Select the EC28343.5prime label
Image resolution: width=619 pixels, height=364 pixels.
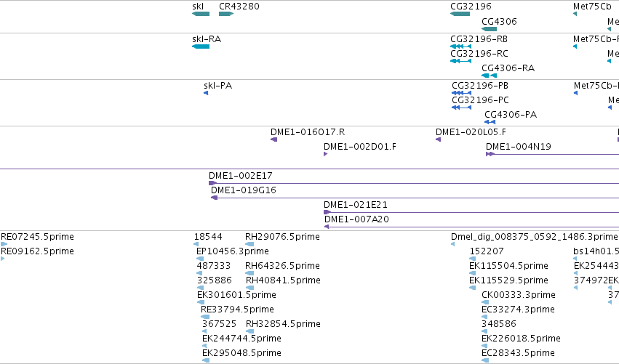click(x=518, y=353)
